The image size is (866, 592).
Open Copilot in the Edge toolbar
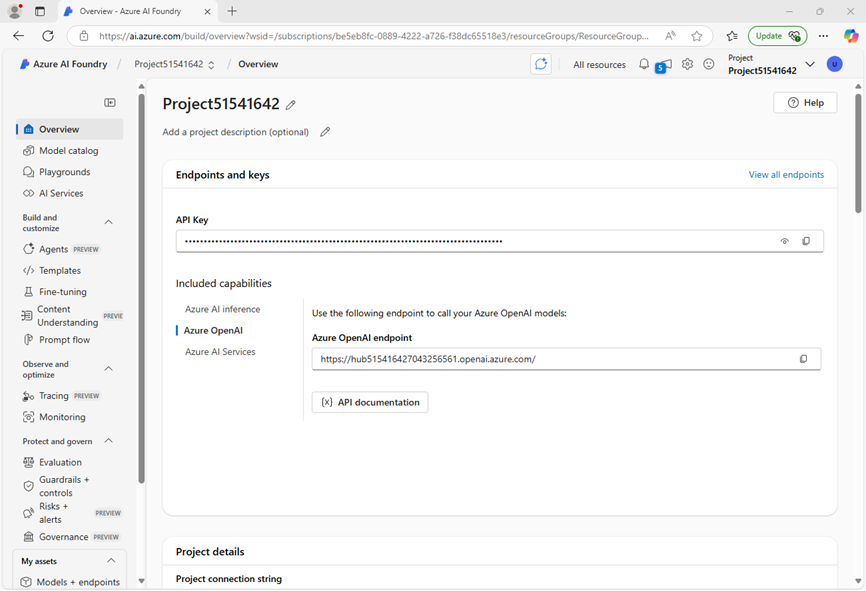851,36
